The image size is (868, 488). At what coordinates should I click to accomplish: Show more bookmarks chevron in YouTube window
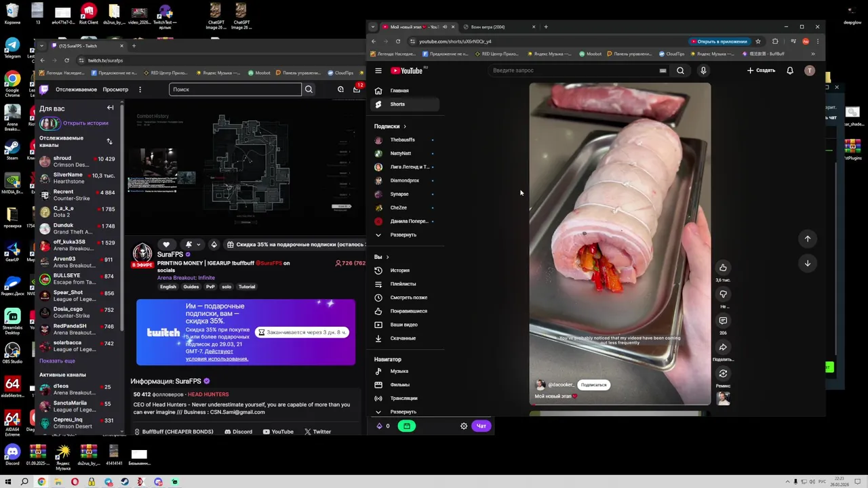[x=813, y=54]
